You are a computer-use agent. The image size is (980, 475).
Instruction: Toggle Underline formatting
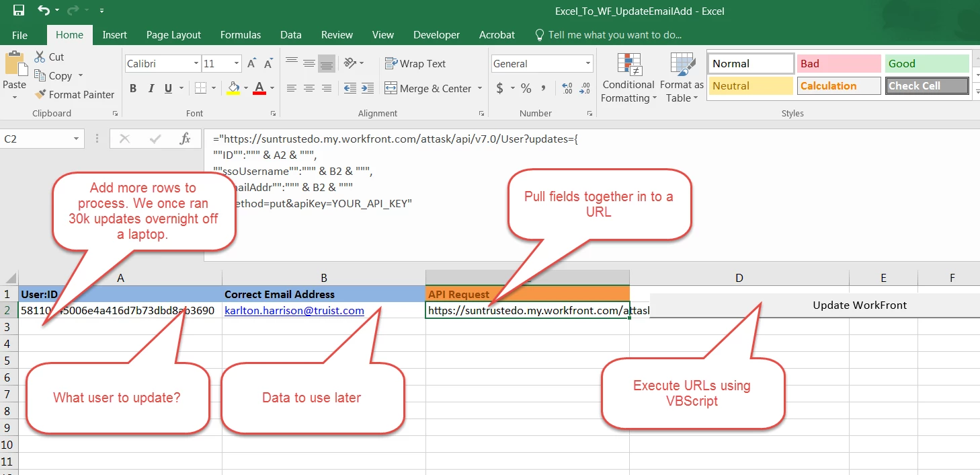click(168, 88)
